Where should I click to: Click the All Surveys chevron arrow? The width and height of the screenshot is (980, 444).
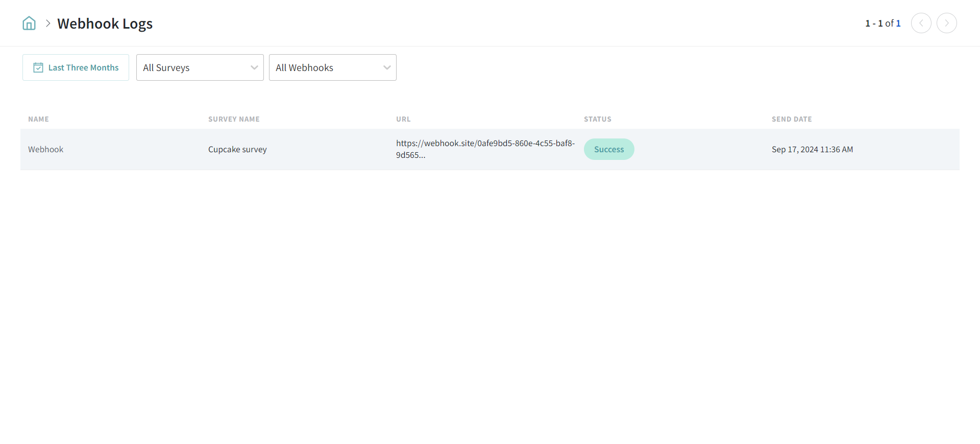[x=254, y=67]
